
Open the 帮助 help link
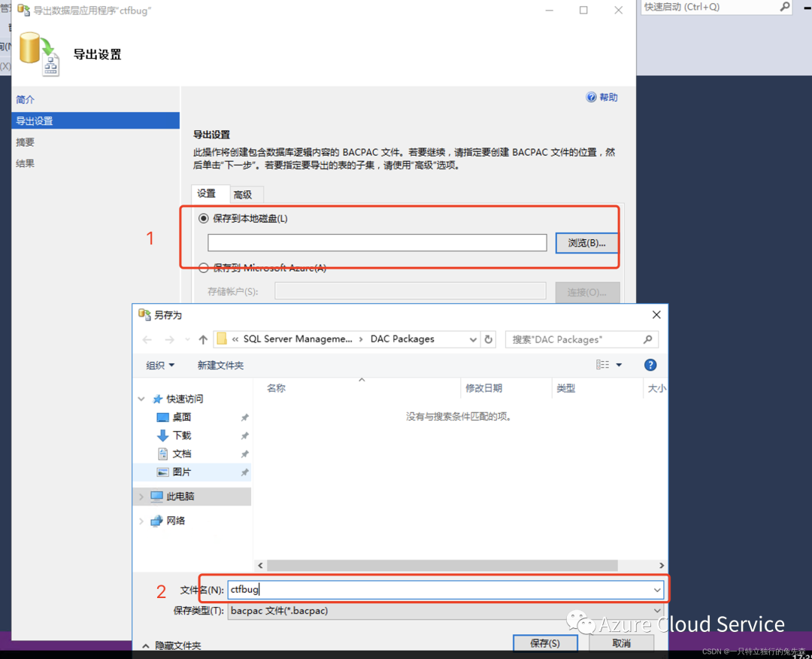(x=608, y=97)
